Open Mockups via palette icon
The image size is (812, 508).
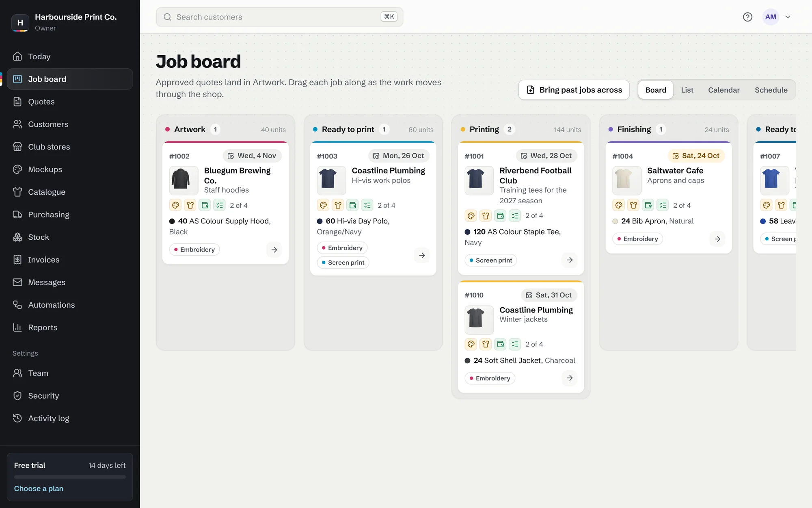(17, 169)
